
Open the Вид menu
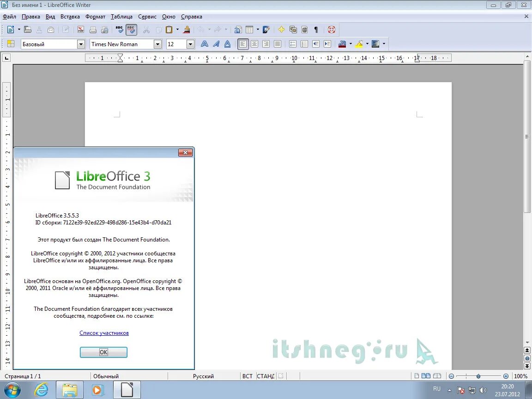tap(50, 16)
